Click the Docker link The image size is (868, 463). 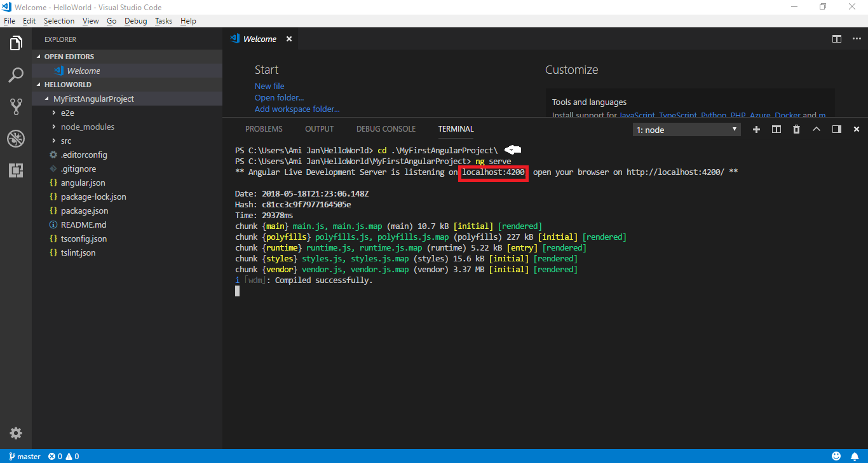click(x=787, y=115)
